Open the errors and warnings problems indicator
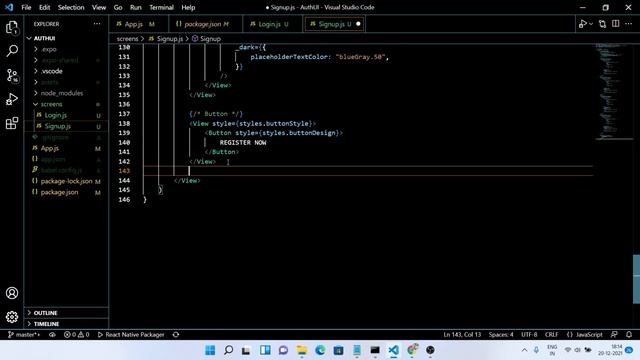 (x=76, y=335)
